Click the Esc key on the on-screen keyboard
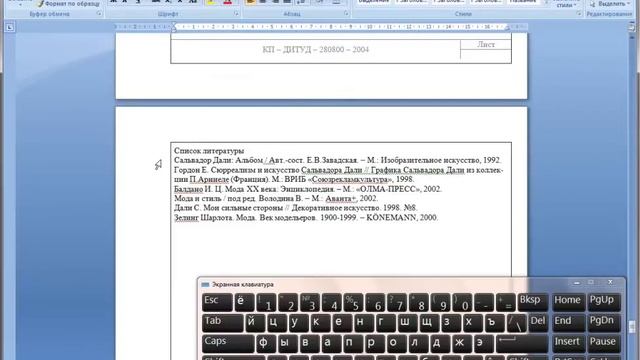This screenshot has height=360, width=640. click(217, 302)
